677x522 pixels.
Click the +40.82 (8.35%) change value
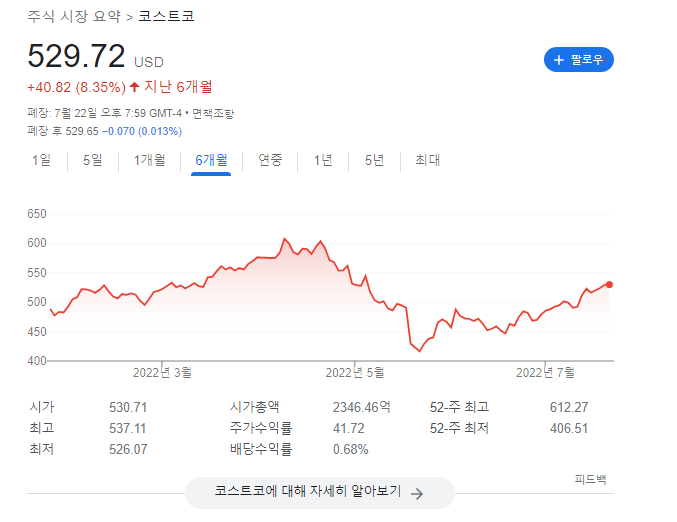click(76, 87)
